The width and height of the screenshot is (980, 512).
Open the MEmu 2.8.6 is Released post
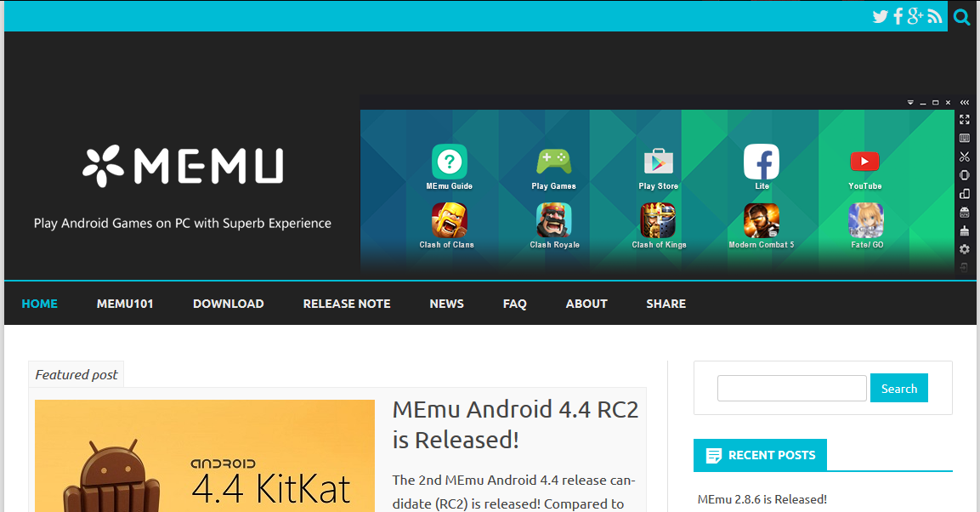[x=762, y=499]
